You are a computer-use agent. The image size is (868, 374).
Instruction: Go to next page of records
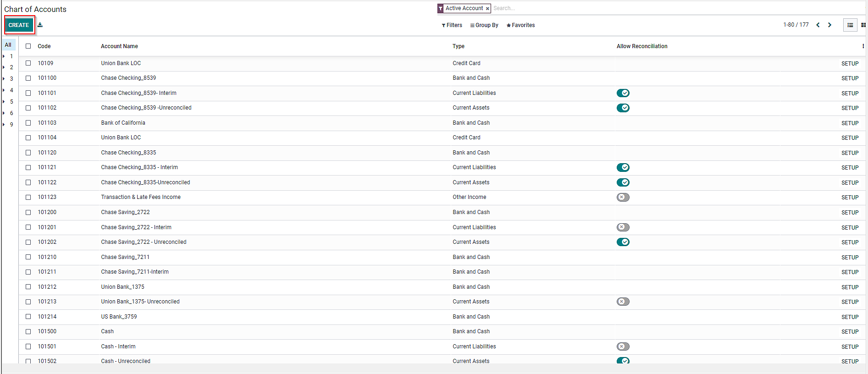(x=829, y=25)
